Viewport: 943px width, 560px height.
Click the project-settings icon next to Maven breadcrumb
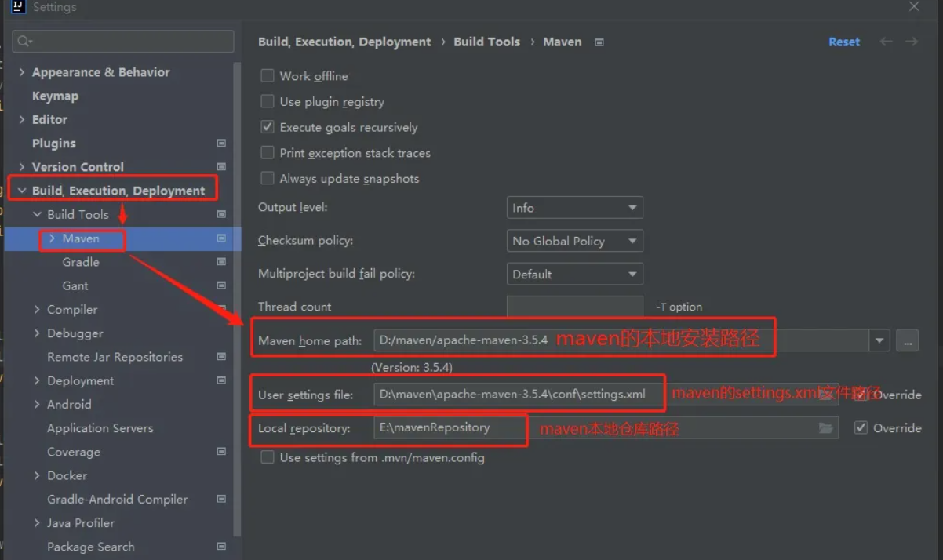599,42
